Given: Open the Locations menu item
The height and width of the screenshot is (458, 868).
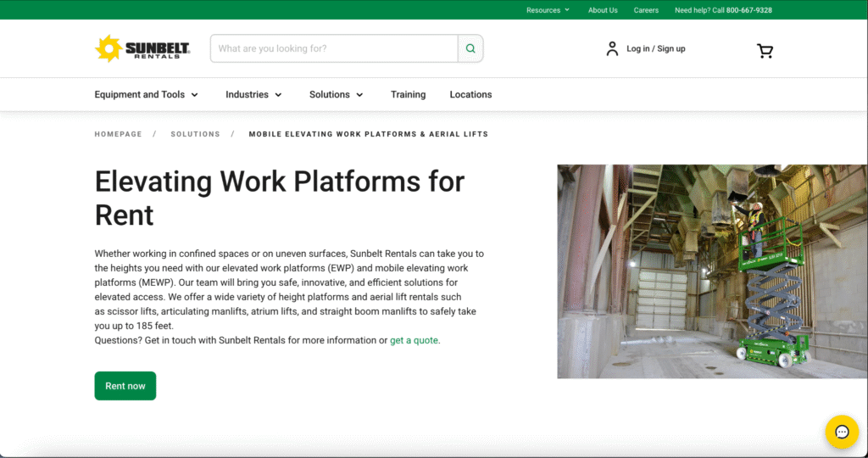Looking at the screenshot, I should [470, 95].
